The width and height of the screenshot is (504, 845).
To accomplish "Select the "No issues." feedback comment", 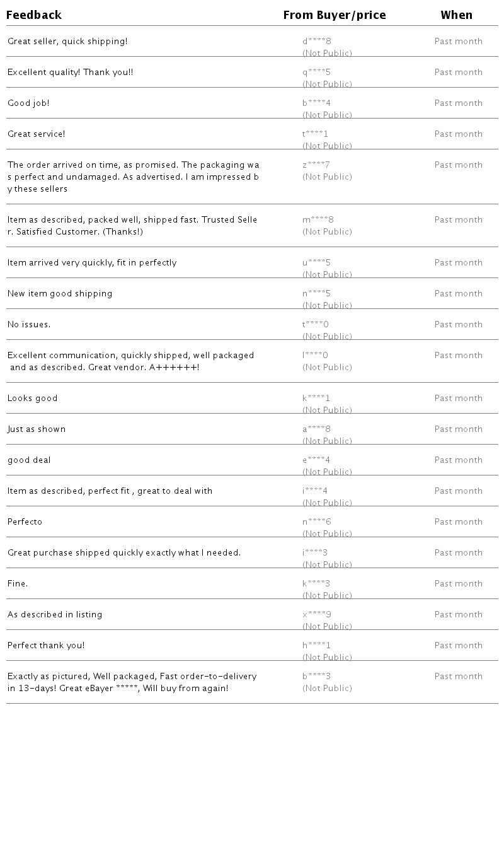I will [x=29, y=325].
